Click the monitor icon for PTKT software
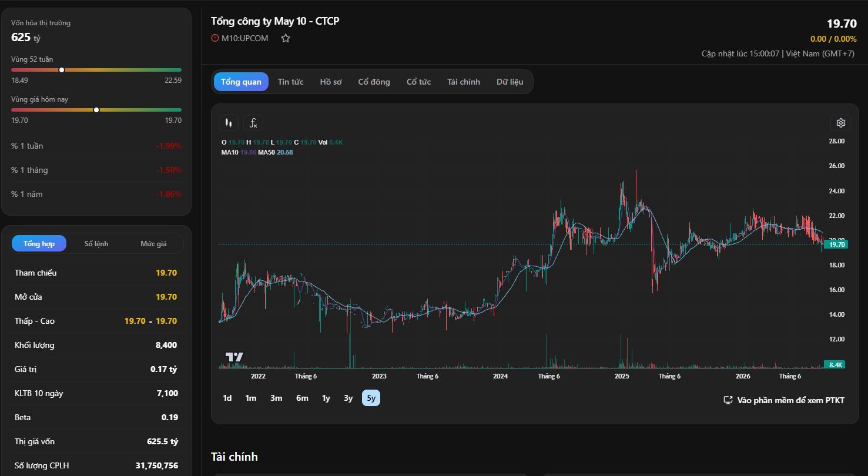 728,400
